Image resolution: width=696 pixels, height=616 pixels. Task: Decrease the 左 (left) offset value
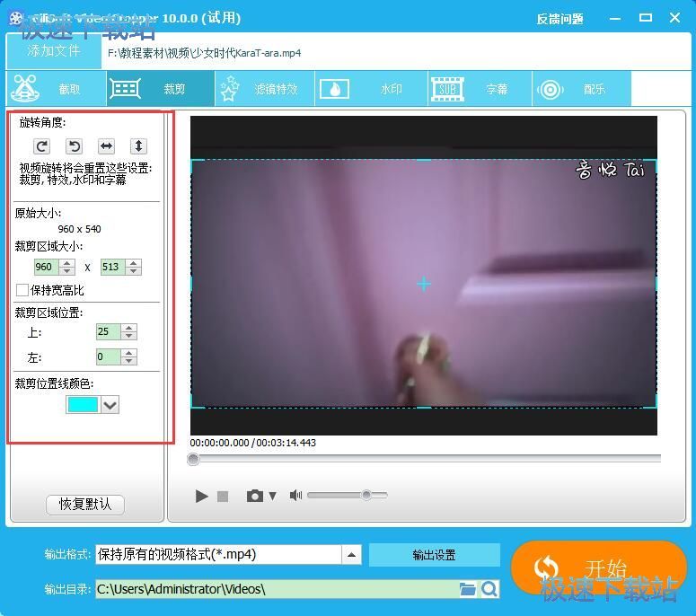128,361
